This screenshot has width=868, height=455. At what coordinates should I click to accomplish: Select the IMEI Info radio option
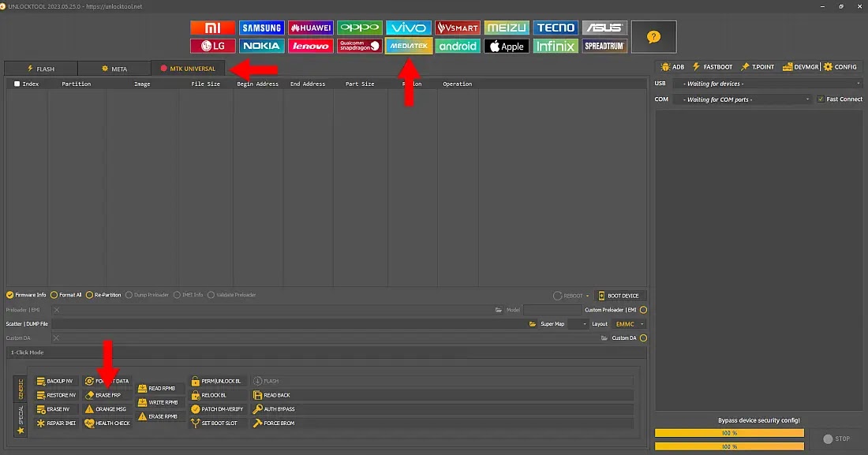pos(189,295)
